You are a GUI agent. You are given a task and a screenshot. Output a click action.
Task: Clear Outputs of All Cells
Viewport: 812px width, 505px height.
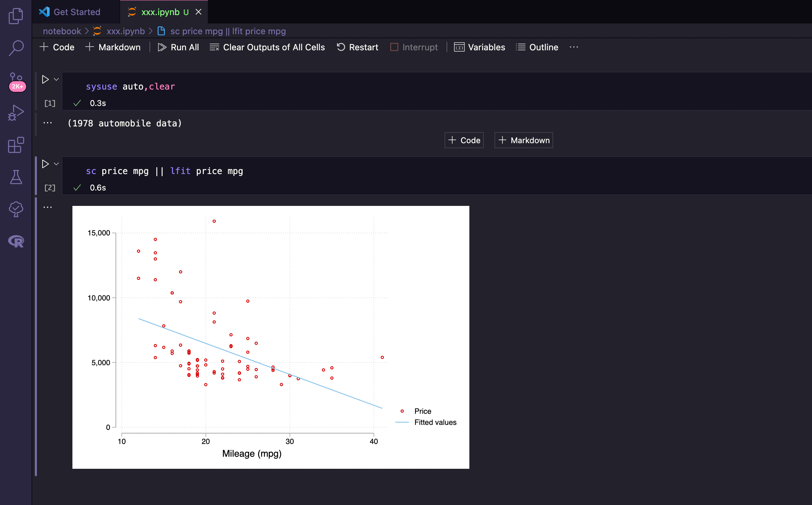(x=267, y=47)
